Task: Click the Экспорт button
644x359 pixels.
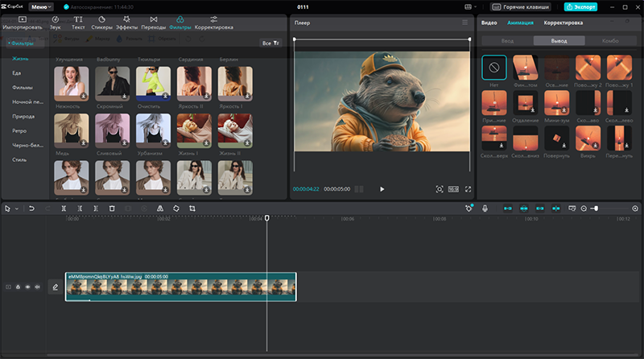Action: pyautogui.click(x=580, y=6)
